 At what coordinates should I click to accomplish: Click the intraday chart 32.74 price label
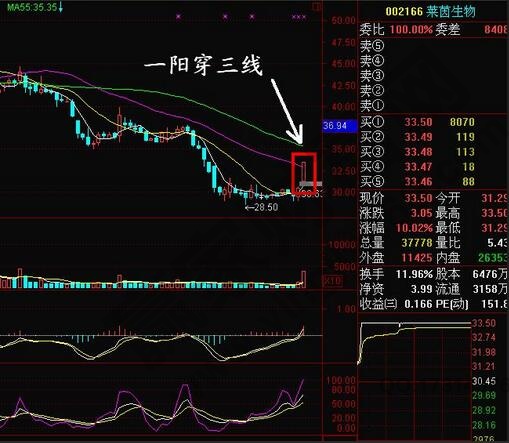[x=484, y=337]
